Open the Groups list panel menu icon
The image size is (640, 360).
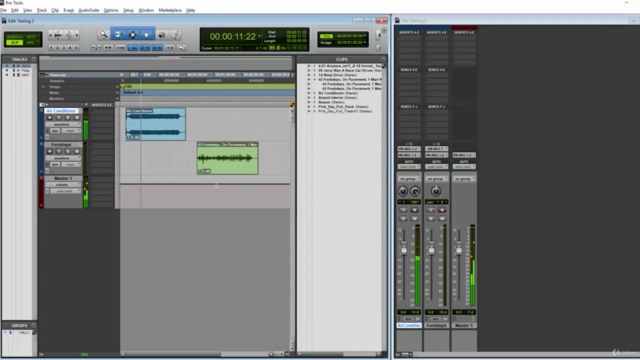click(33, 326)
